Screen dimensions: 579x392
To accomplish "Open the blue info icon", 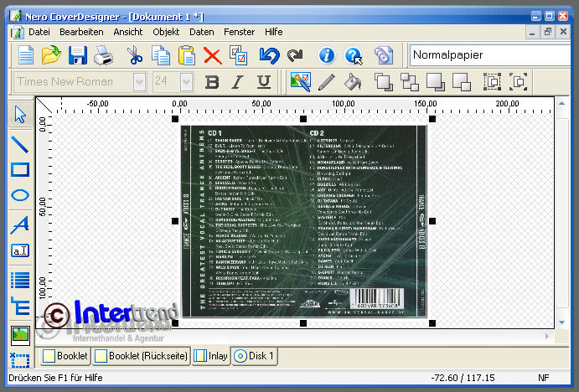I will (327, 55).
